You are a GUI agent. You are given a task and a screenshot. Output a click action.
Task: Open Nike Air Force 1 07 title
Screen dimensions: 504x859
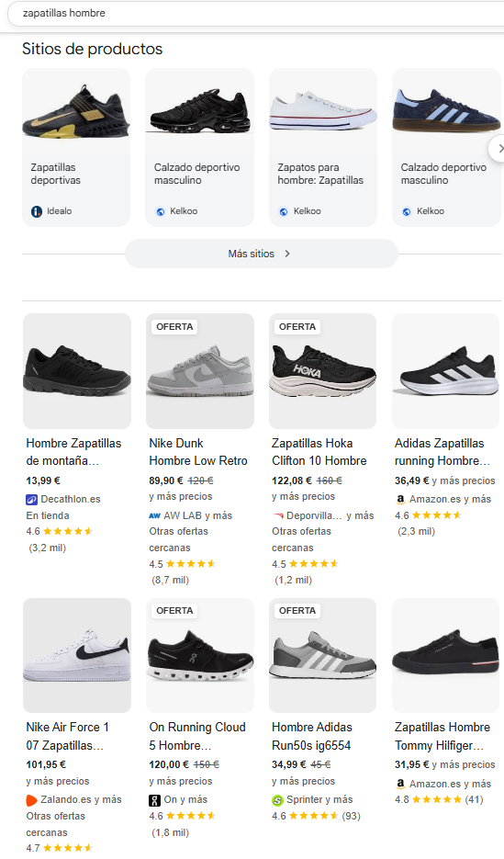click(68, 736)
